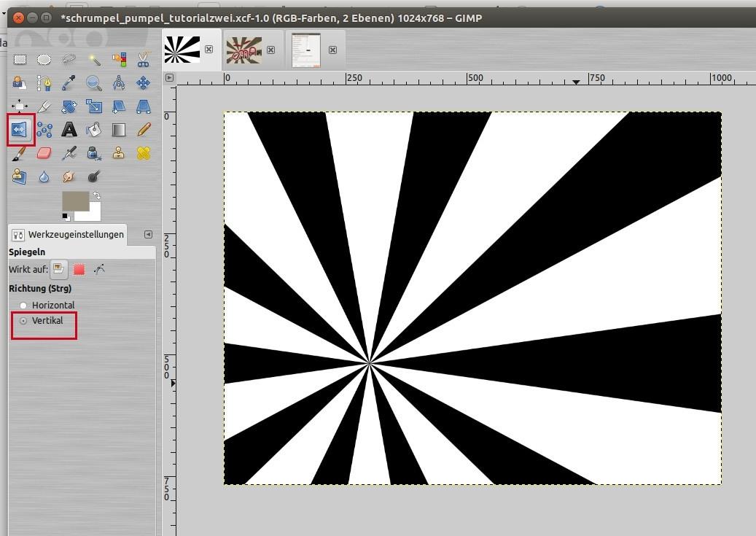Choose the Heal tool bandage icon
The height and width of the screenshot is (536, 756).
click(x=144, y=153)
